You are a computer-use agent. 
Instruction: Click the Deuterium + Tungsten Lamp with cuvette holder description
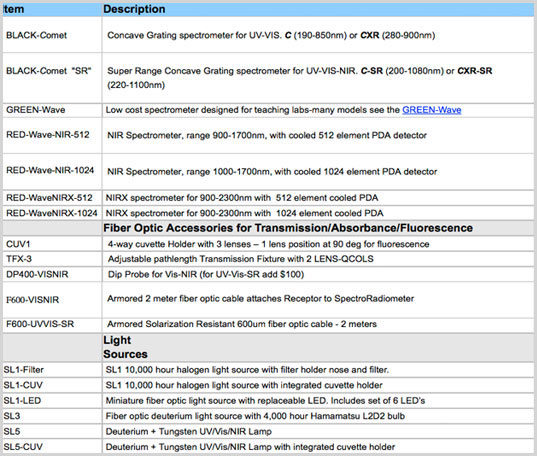point(250,447)
